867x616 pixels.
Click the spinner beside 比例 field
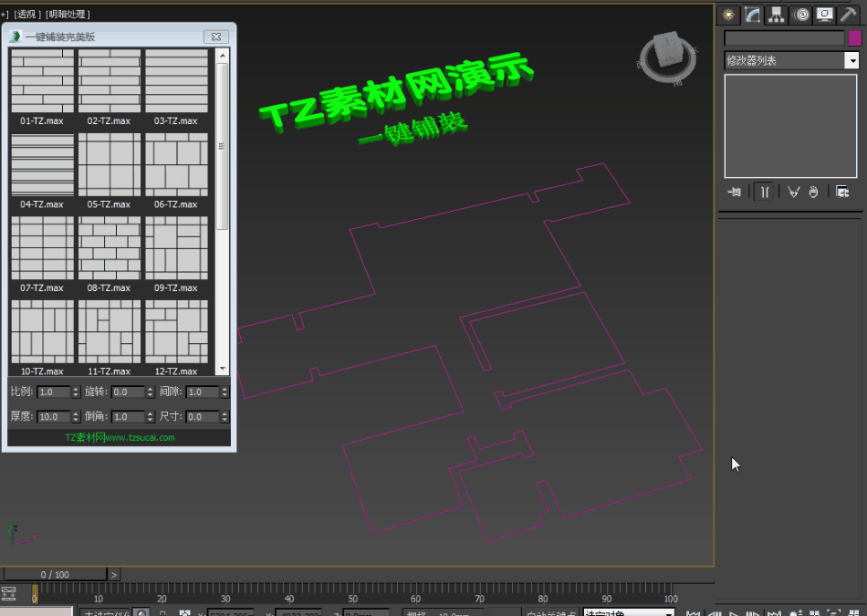(x=77, y=392)
